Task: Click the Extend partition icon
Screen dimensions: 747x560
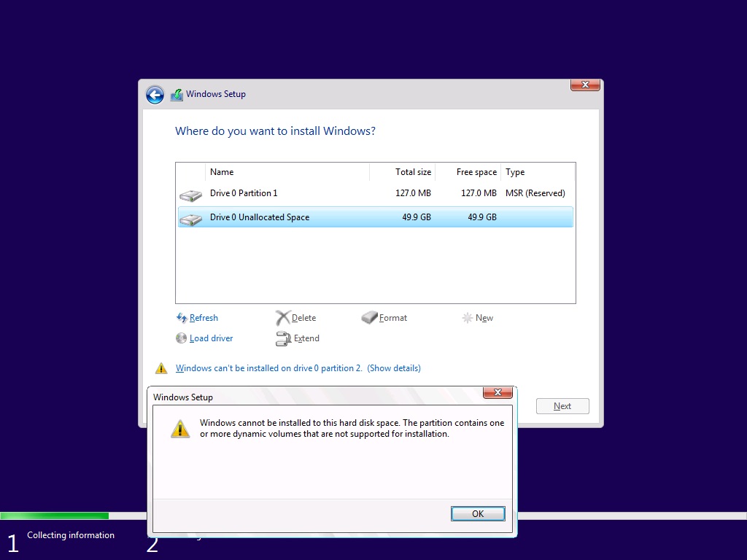Action: (x=283, y=338)
